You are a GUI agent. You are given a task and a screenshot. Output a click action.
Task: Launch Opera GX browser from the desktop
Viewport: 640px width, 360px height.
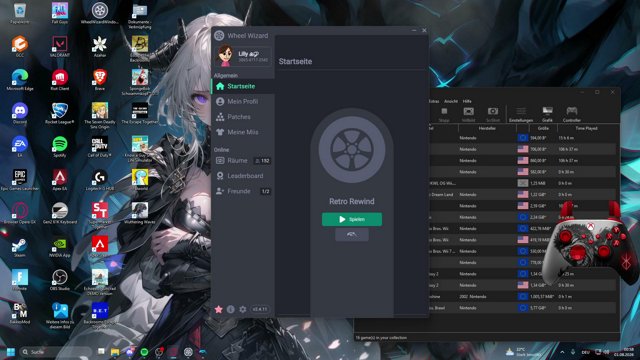coord(20,213)
